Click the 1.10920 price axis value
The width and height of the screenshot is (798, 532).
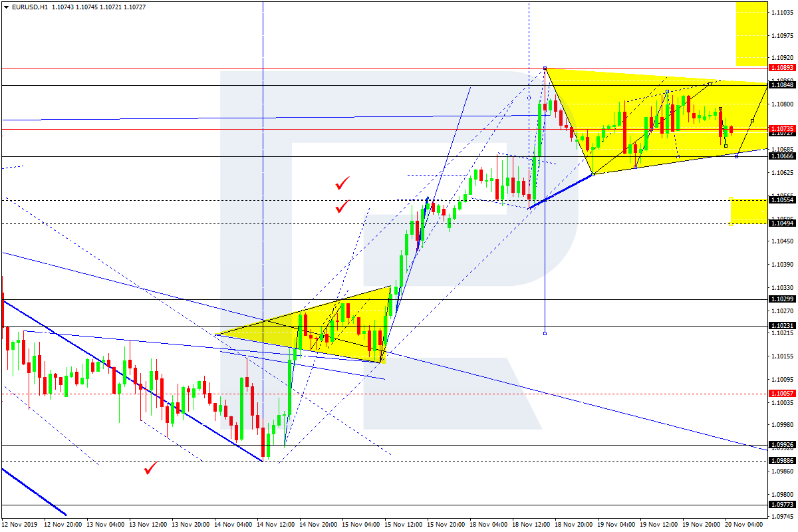pos(783,58)
